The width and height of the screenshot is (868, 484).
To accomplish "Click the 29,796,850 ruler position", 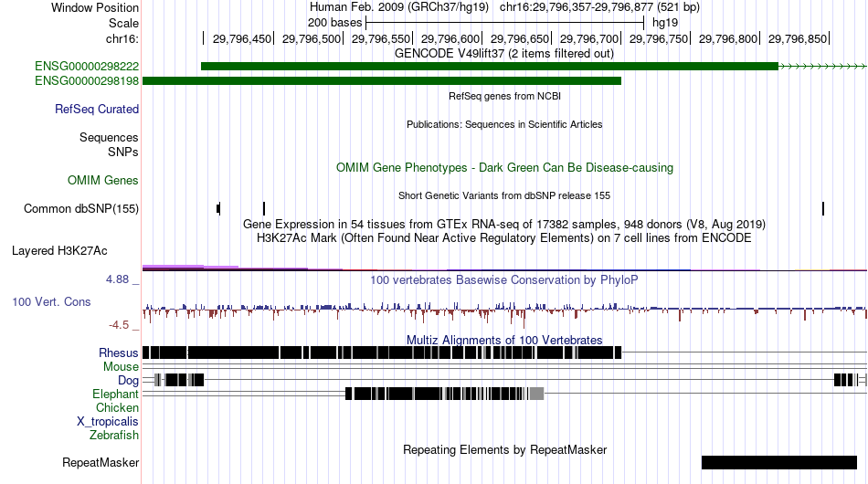I will [798, 38].
